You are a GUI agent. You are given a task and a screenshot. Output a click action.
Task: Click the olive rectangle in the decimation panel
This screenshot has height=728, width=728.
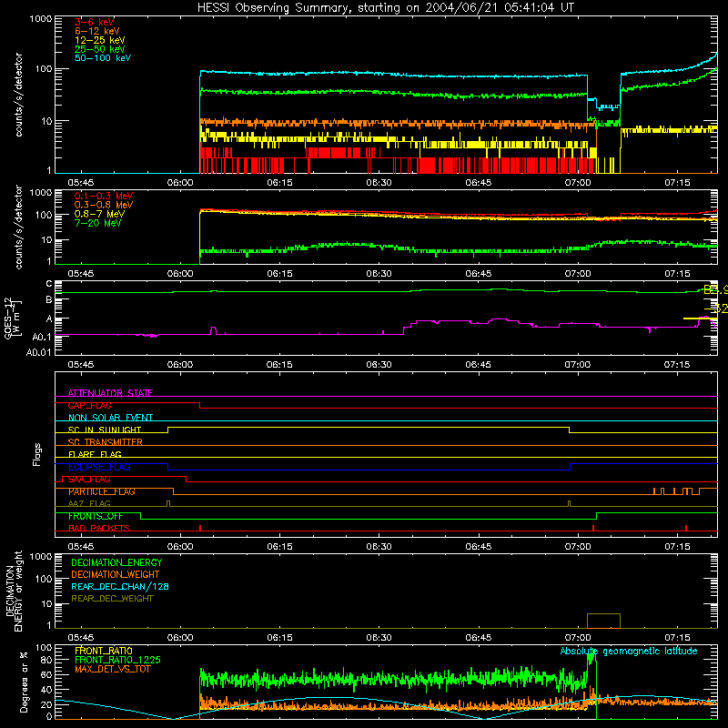pyautogui.click(x=603, y=621)
